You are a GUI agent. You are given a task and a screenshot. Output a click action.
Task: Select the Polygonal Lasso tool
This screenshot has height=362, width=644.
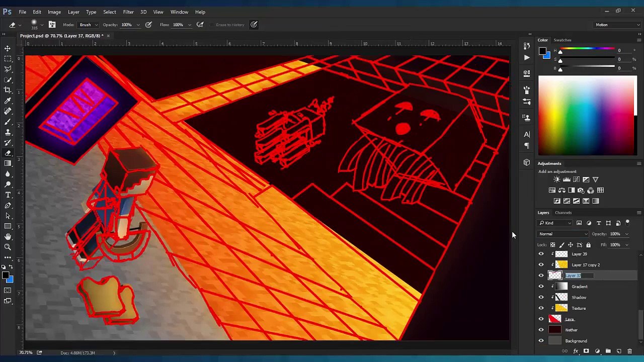(x=8, y=69)
